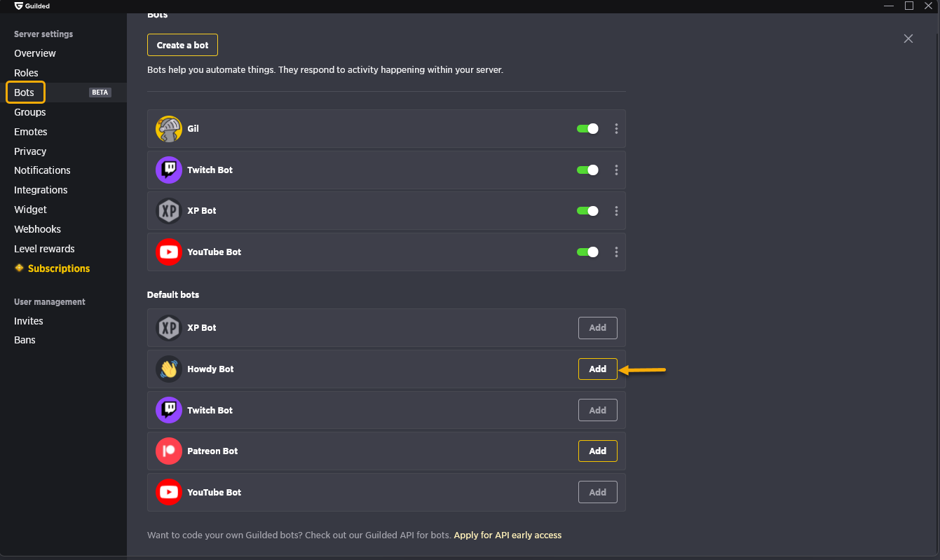Open the Gil bot three-dot menu

click(616, 129)
